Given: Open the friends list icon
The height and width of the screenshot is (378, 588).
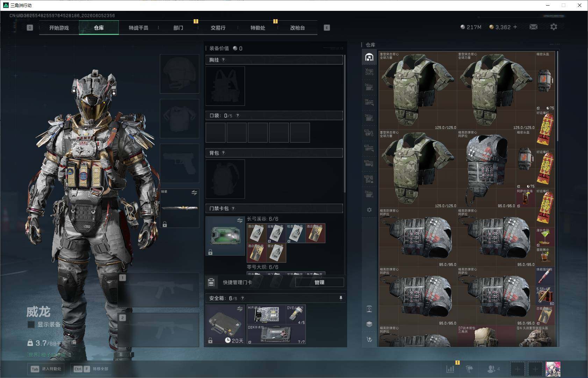Looking at the screenshot, I should (x=493, y=369).
